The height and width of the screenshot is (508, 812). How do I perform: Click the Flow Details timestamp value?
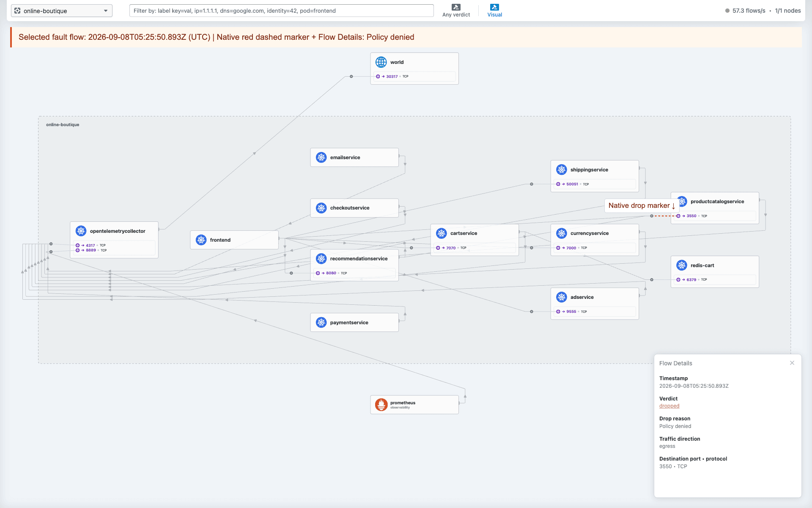[694, 386]
